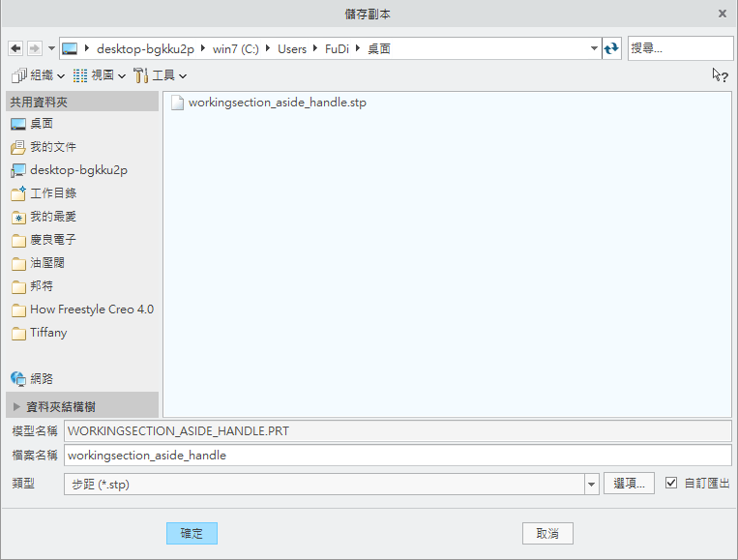Viewport: 738px width, 560px height.
Task: Select desktop-bgkku2p computer in sidebar
Action: click(x=77, y=170)
